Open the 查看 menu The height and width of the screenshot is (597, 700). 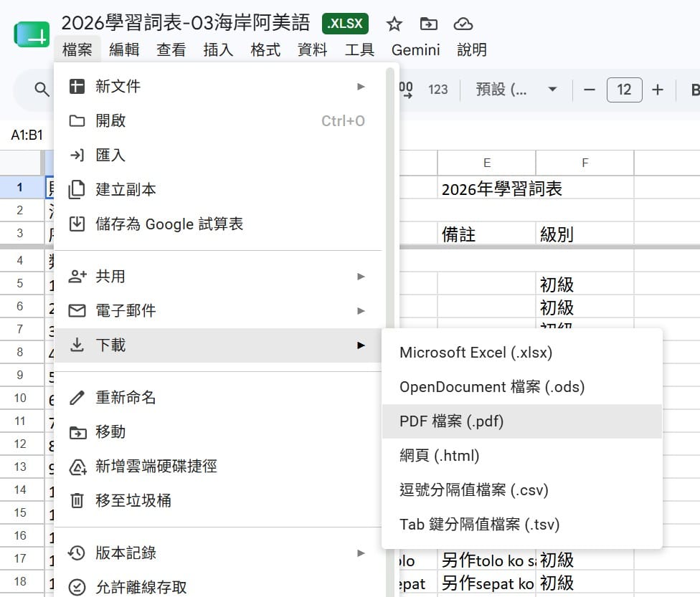pyautogui.click(x=171, y=49)
